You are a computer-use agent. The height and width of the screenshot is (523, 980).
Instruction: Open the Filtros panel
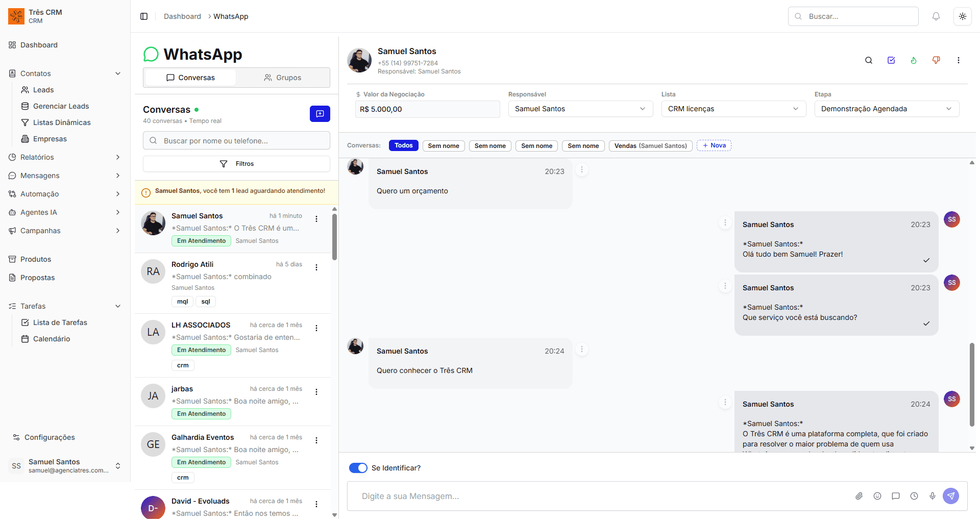(236, 163)
